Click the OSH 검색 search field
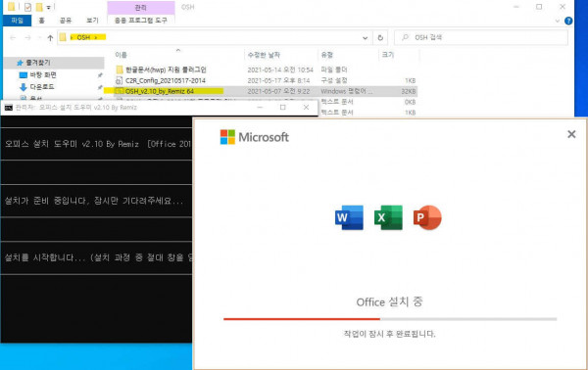This screenshot has height=370, width=588. (x=481, y=37)
